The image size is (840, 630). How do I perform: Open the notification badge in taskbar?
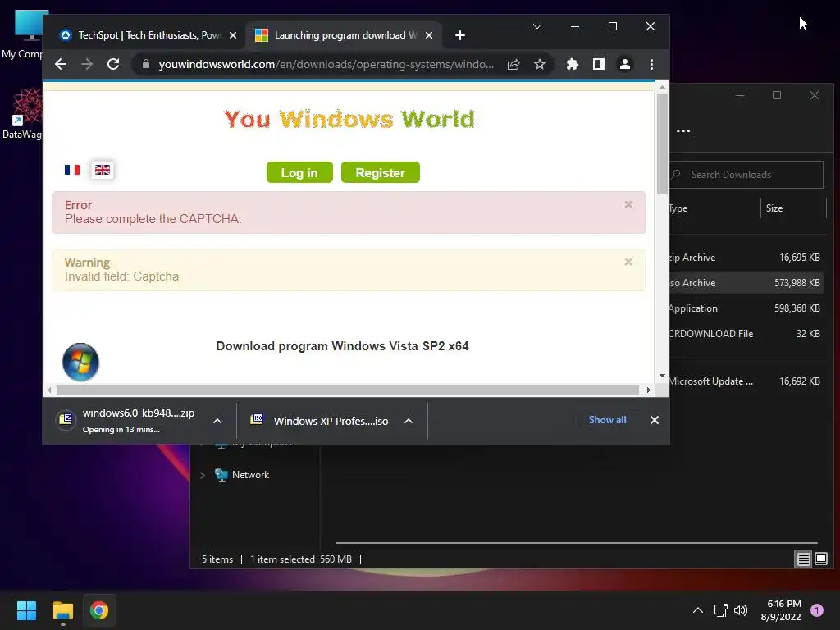pyautogui.click(x=817, y=610)
